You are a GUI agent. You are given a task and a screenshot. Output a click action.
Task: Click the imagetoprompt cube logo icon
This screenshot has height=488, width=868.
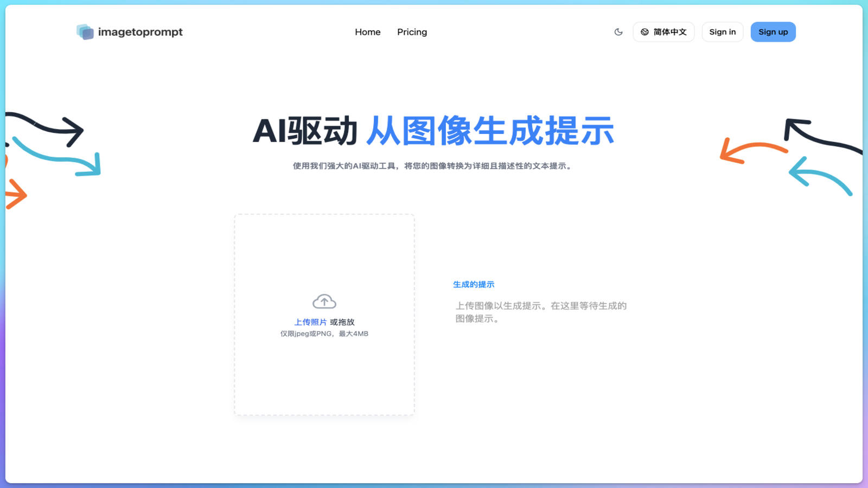pyautogui.click(x=85, y=32)
